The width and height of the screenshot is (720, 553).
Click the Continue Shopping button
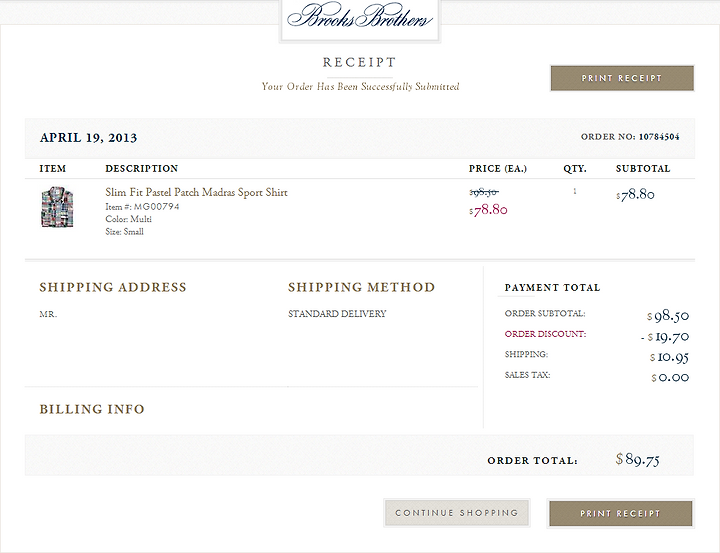coord(457,513)
